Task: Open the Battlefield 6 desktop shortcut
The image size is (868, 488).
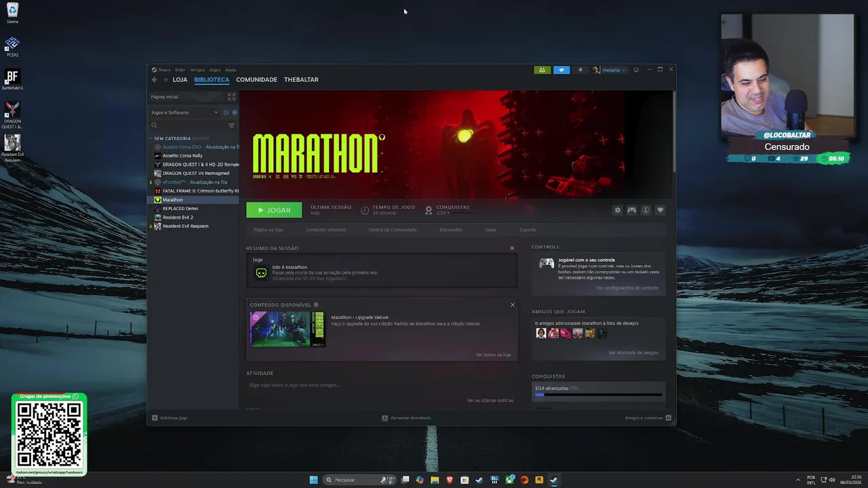Action: pyautogui.click(x=12, y=79)
